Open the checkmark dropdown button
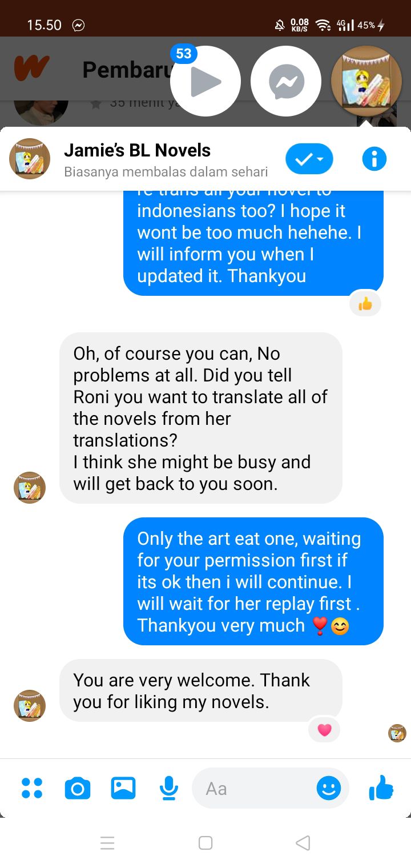Viewport: 411px width, 868px height. coord(309,159)
